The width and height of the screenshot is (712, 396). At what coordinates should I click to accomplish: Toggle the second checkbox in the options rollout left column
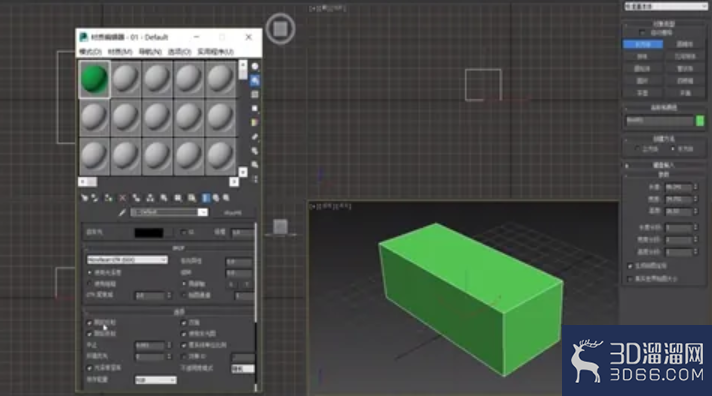click(89, 334)
